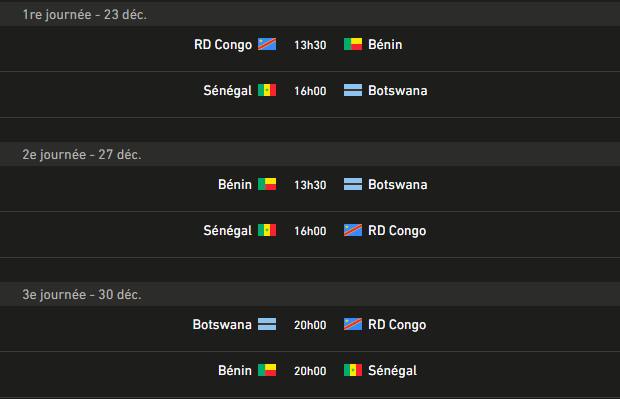Viewport: 620px width, 399px height.
Task: Click Bénin flag in 27 déc. 13h30 match
Action: point(267,184)
